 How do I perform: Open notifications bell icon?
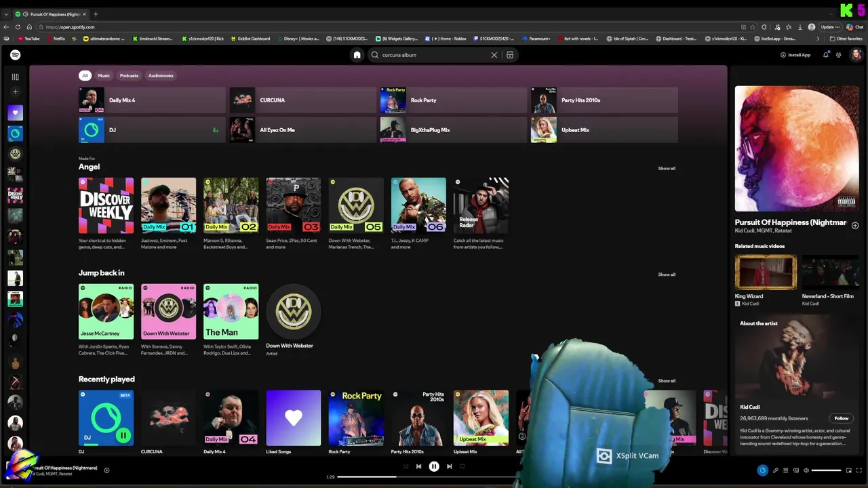825,55
